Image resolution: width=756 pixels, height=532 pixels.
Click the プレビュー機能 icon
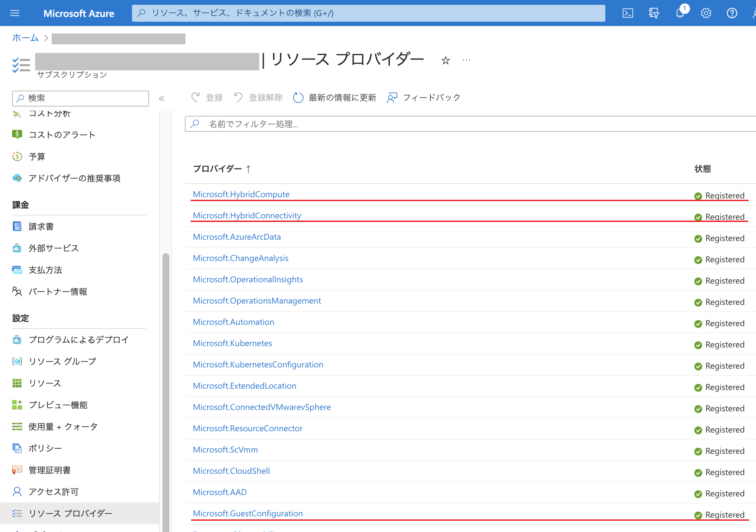coord(17,405)
